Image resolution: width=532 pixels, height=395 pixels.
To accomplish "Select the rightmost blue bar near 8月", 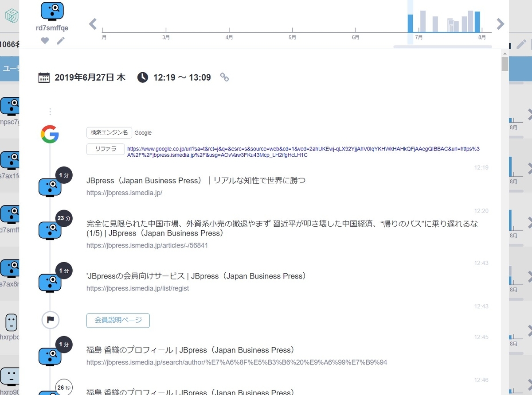I will (477, 22).
